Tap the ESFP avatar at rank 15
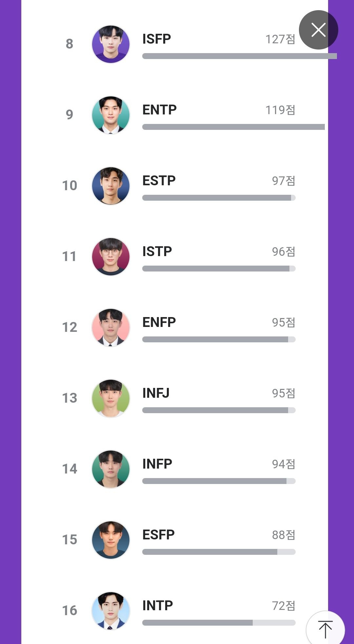Screen dimensions: 354x644 tap(111, 540)
